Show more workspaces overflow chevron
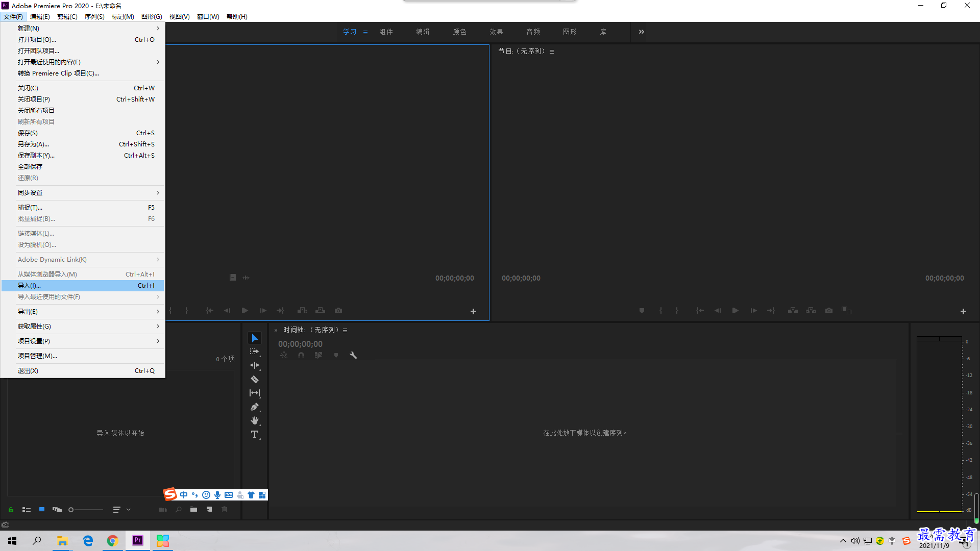 pos(642,32)
